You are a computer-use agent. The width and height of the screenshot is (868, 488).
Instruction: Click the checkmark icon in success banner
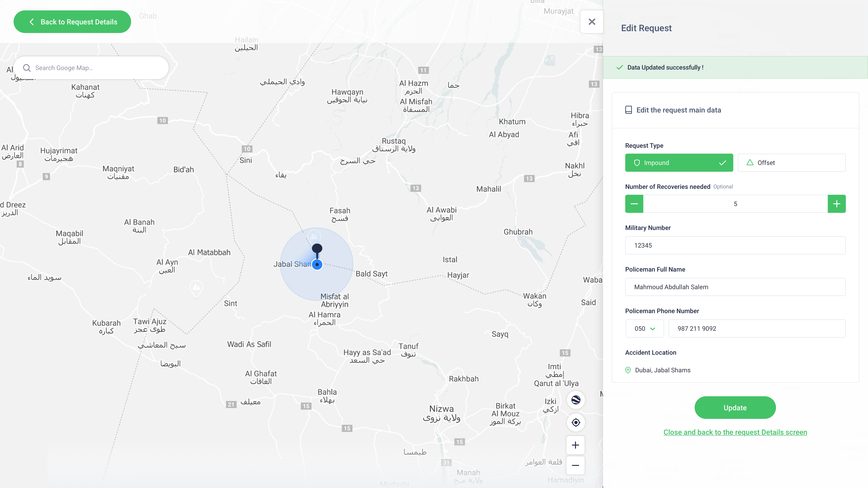click(x=620, y=68)
